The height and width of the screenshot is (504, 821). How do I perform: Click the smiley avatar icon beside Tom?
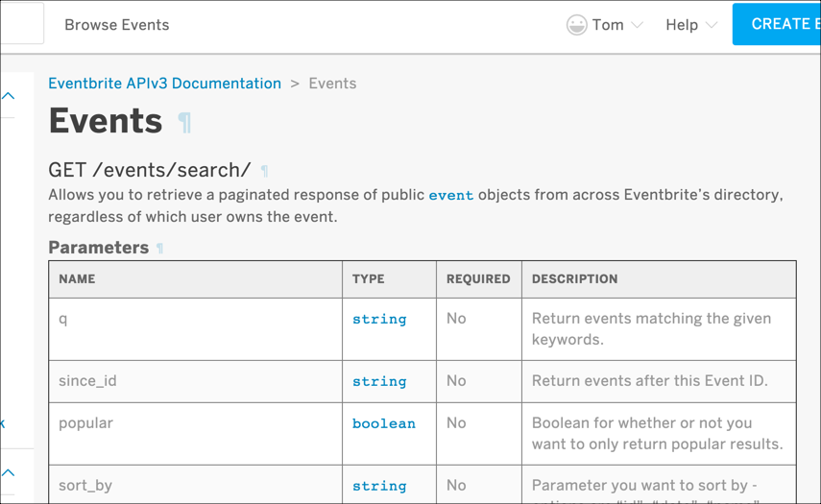576,25
